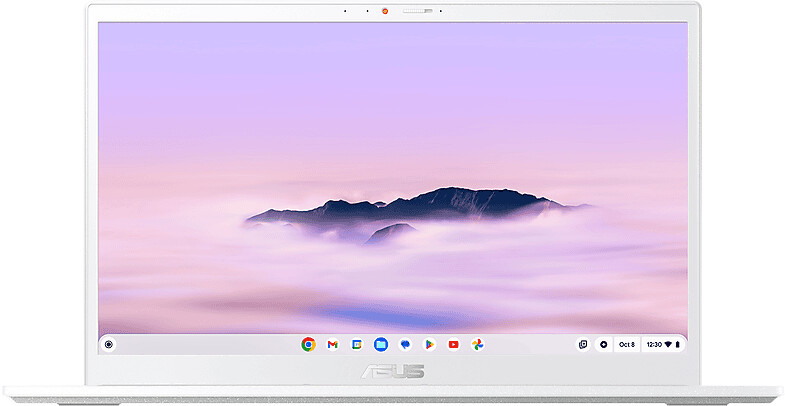Viewport: 785px width, 406px height.
Task: Open the Google Play Store
Action: [429, 344]
